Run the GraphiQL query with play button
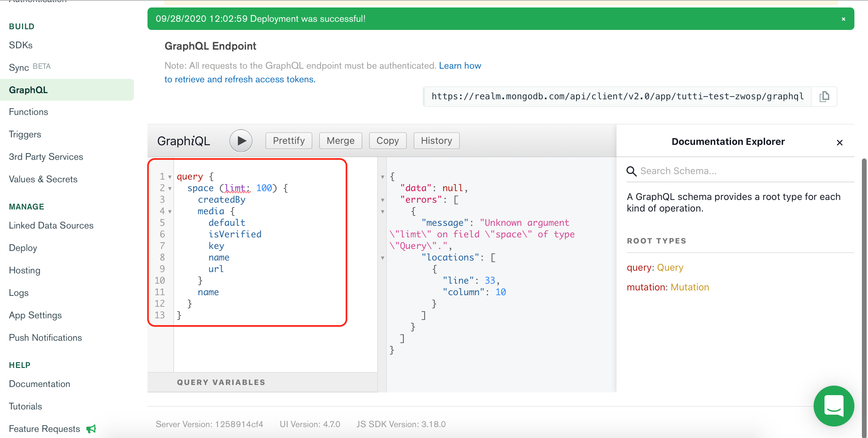This screenshot has height=438, width=868. 241,141
